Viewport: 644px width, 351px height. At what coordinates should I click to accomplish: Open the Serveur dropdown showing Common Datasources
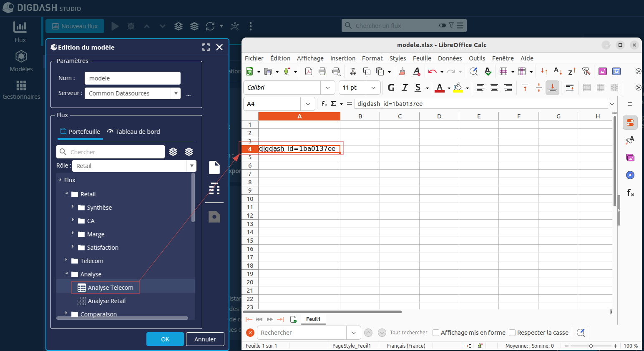pos(176,93)
